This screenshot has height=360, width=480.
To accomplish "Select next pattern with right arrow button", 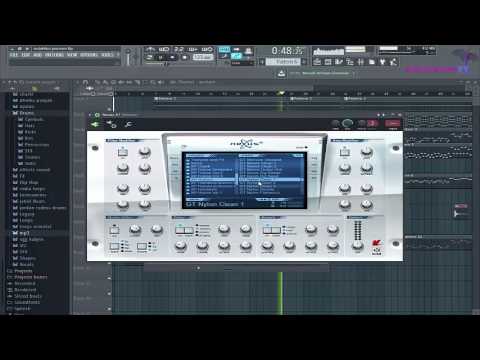I will coord(304,62).
